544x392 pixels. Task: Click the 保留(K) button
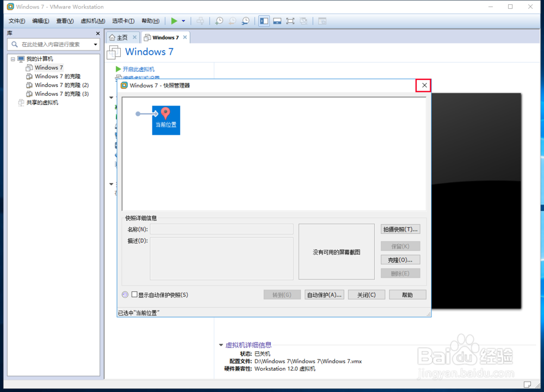[x=400, y=246]
